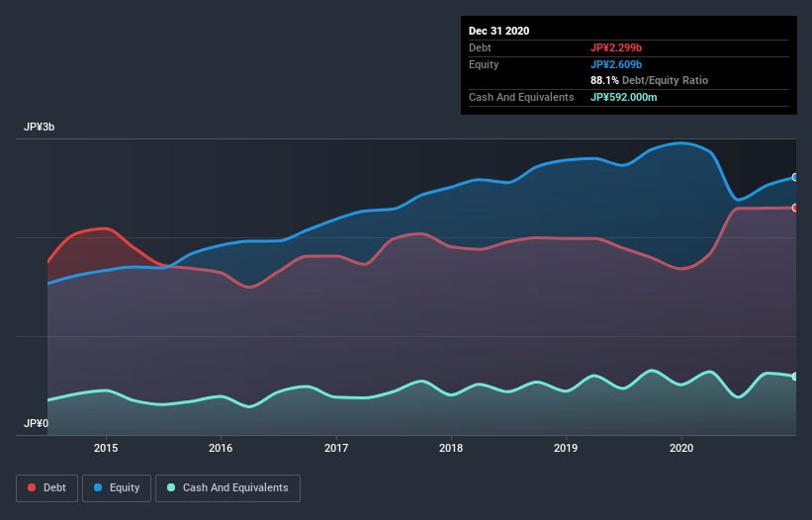
Task: Click the red Debt legend dot
Action: point(32,487)
